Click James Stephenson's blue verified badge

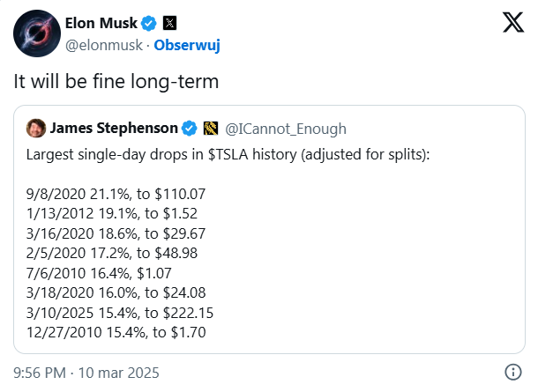[x=189, y=129]
